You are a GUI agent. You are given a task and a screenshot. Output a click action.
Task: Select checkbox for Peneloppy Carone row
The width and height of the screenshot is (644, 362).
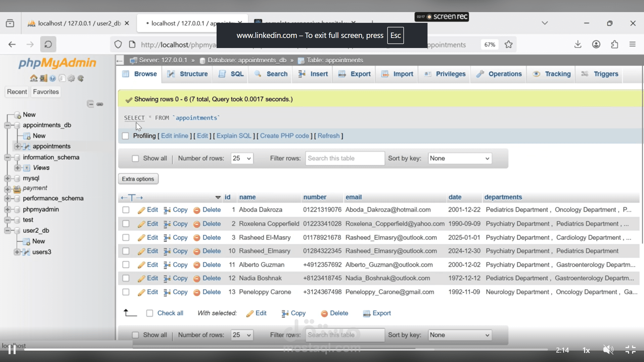(x=126, y=292)
